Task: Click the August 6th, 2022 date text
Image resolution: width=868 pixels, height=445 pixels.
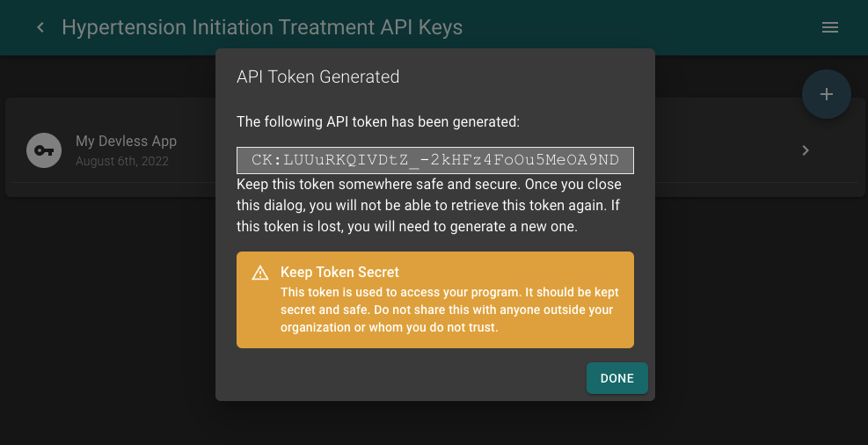Action: pyautogui.click(x=121, y=161)
